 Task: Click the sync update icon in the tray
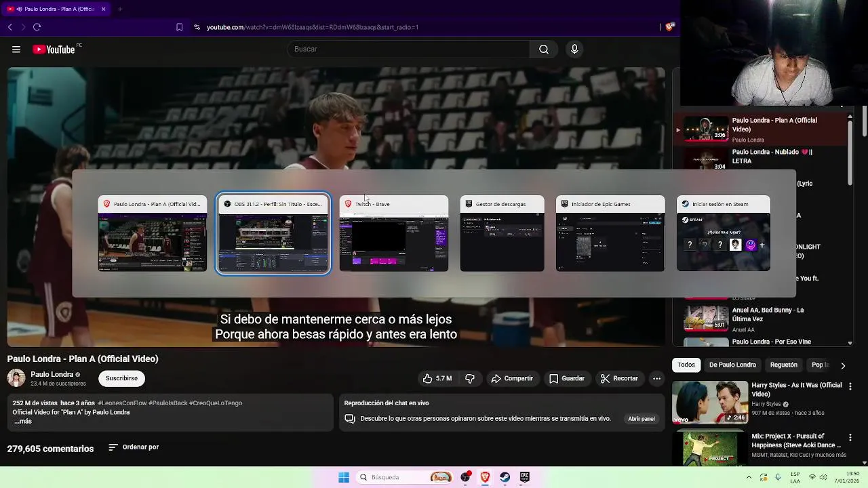764,477
